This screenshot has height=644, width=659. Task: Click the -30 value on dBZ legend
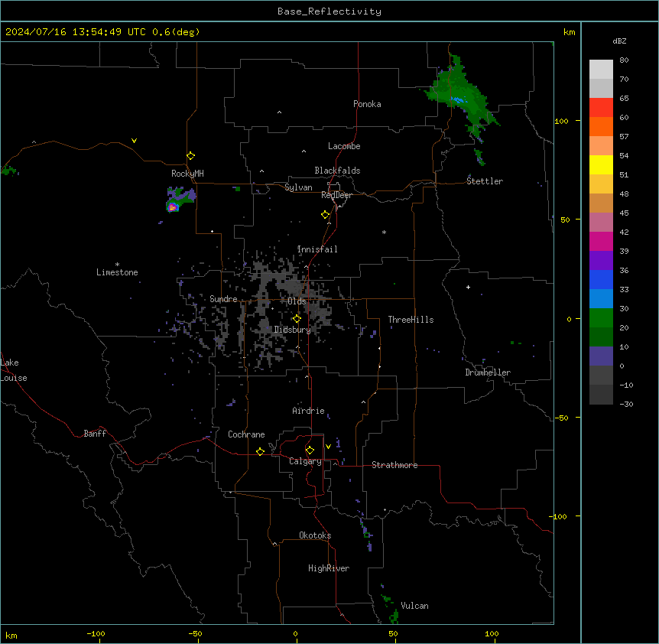coord(626,404)
